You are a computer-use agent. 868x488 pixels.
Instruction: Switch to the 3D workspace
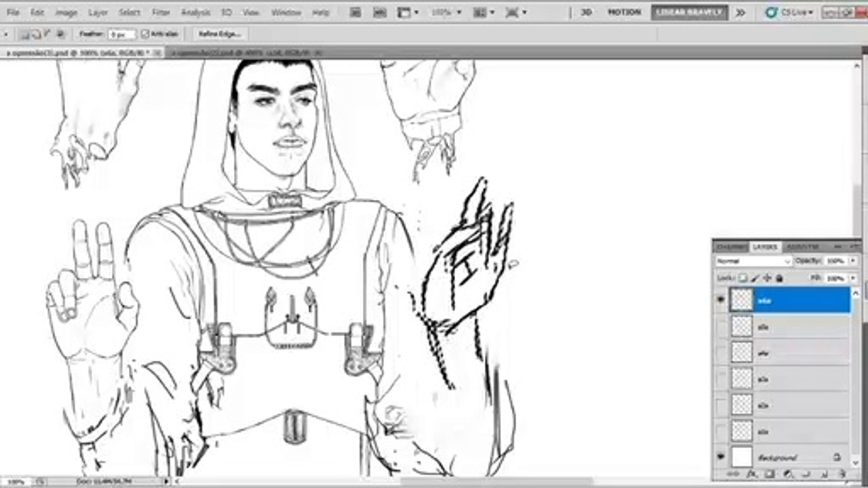587,12
